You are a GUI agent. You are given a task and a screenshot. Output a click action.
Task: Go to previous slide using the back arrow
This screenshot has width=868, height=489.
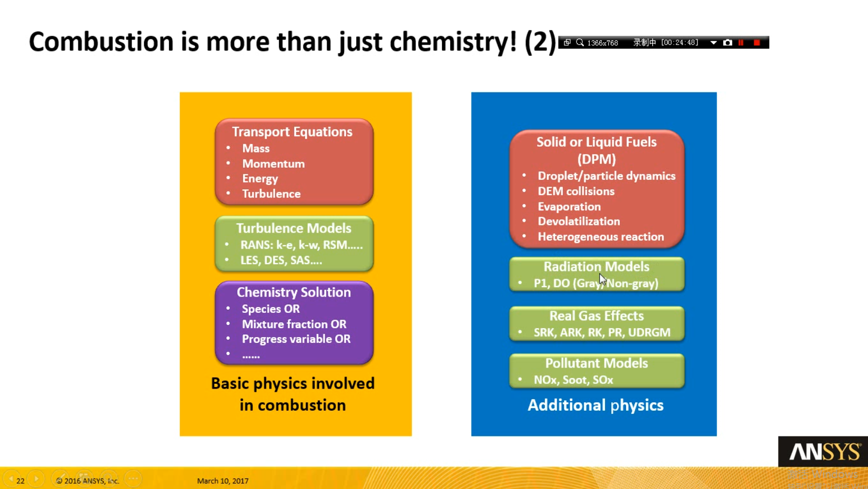tap(11, 479)
